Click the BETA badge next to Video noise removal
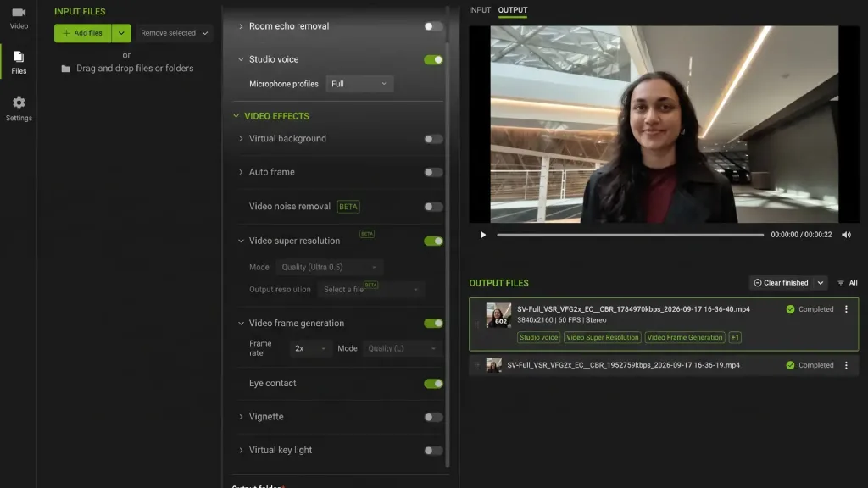 (348, 207)
